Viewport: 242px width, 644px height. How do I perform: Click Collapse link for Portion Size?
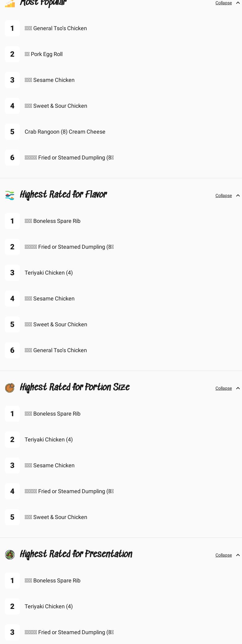(224, 388)
